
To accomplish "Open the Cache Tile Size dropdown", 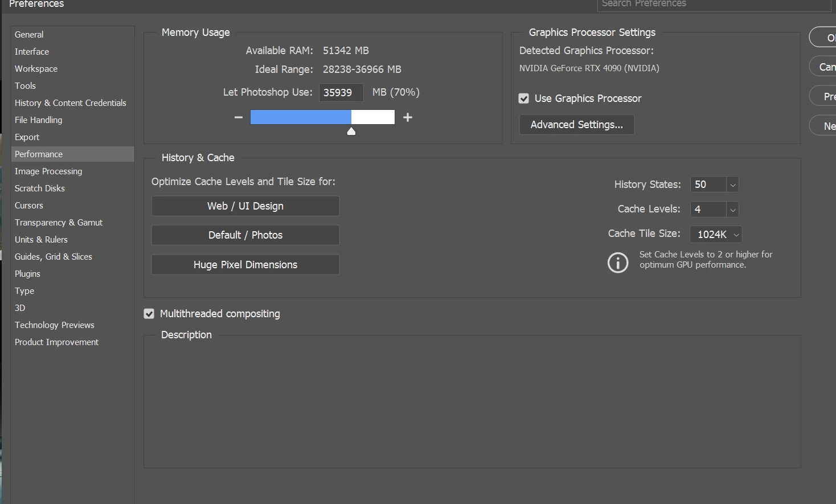I will [x=716, y=235].
